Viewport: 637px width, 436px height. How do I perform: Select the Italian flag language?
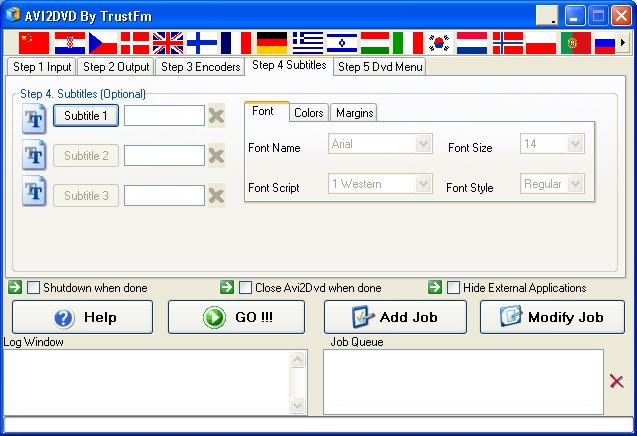(408, 43)
